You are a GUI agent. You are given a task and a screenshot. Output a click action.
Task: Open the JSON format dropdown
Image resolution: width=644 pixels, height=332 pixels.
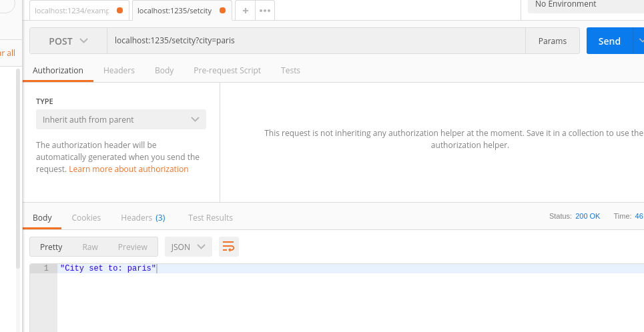(x=188, y=247)
